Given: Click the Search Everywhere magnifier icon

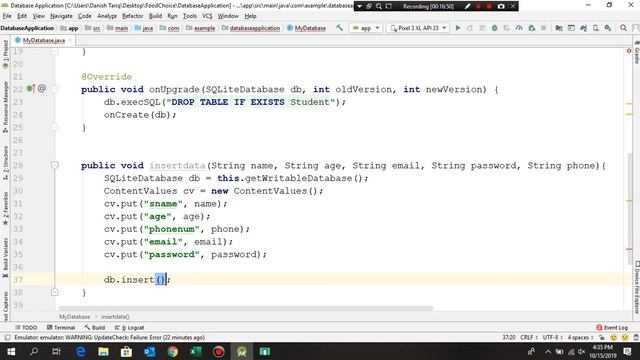Looking at the screenshot, I should (x=623, y=28).
